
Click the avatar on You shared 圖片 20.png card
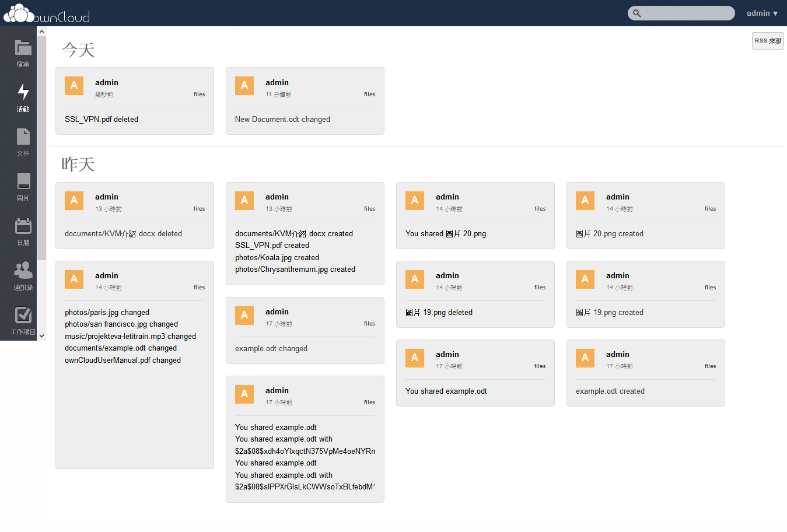[x=415, y=200]
